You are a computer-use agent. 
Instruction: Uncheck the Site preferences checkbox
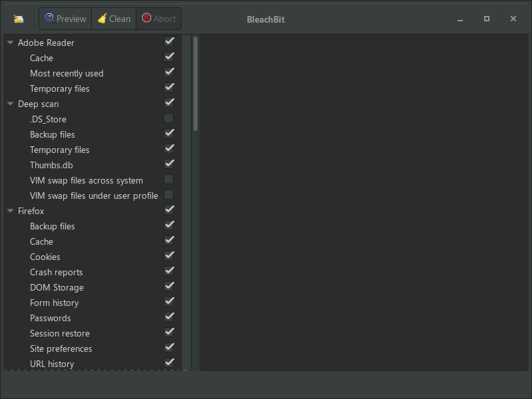pos(169,347)
